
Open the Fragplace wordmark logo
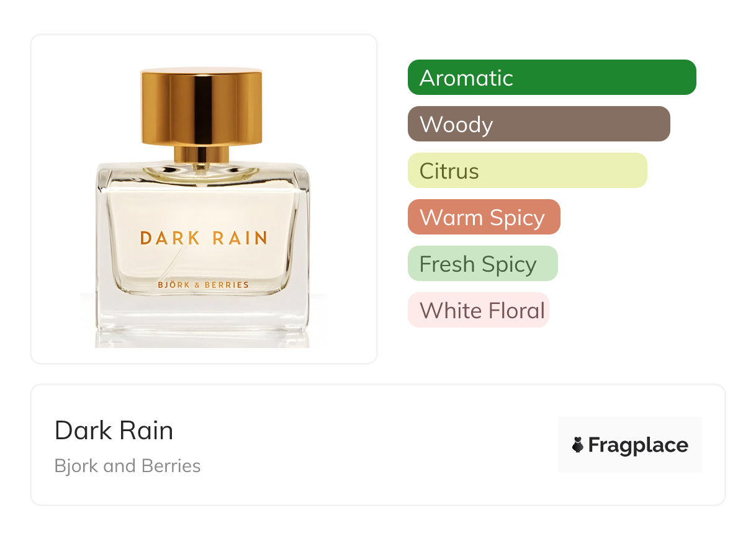pos(630,445)
